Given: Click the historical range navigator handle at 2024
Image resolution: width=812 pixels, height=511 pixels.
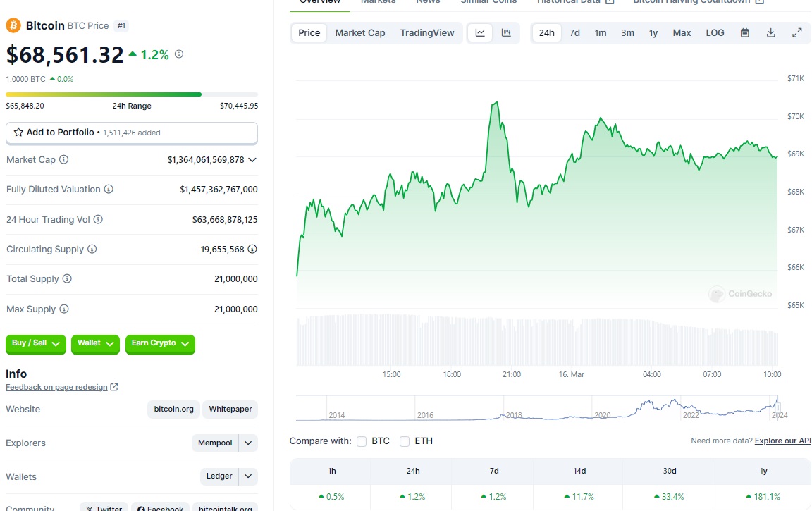Looking at the screenshot, I should pos(777,407).
